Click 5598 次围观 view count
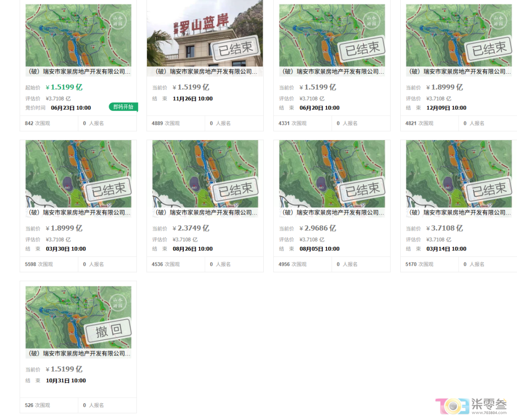 39,264
